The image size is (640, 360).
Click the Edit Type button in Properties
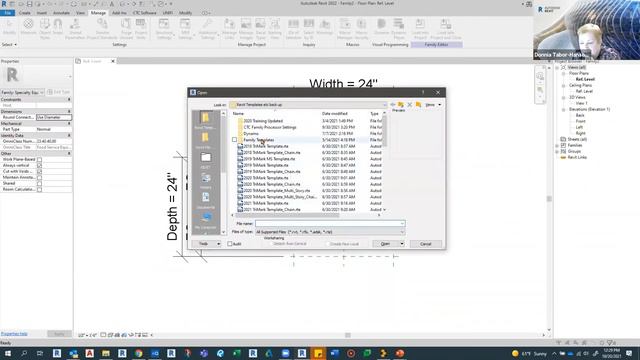coord(59,92)
